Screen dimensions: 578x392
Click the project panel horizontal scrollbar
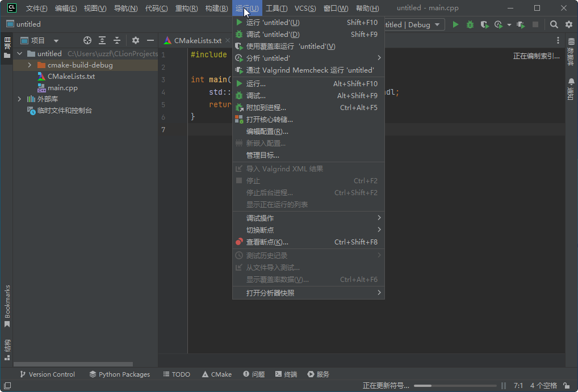click(73, 364)
